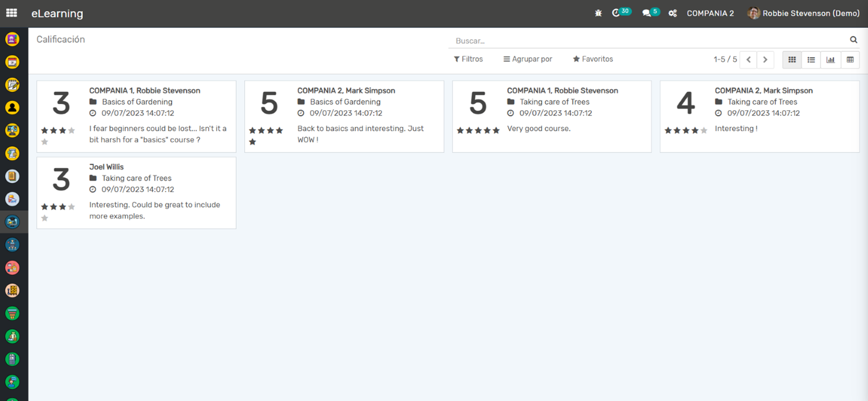Select the kanban view button

[792, 59]
